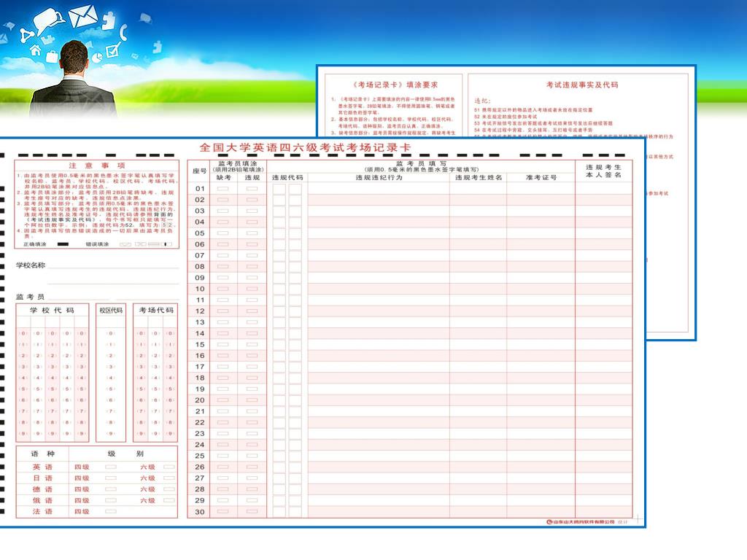The image size is (747, 560).
Task: Click the large puzzle piece icon
Action: [109, 20]
